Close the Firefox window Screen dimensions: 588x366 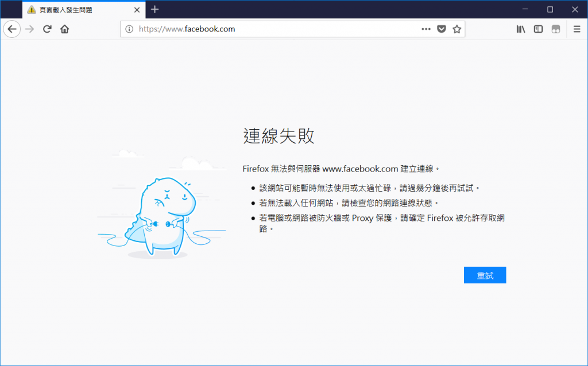coord(575,9)
